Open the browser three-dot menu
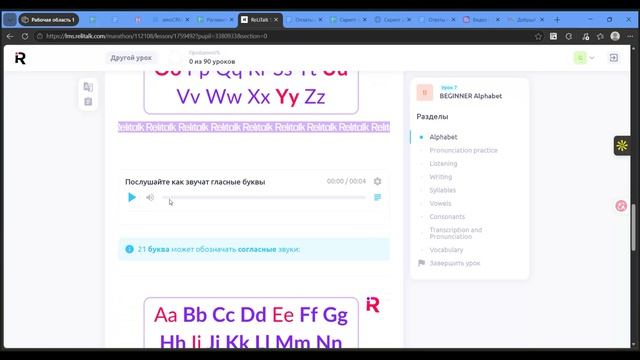The image size is (640, 360). (630, 36)
